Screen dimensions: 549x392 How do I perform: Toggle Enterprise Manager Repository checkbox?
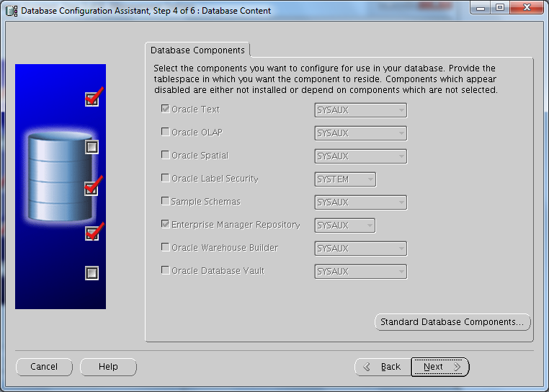(x=166, y=225)
